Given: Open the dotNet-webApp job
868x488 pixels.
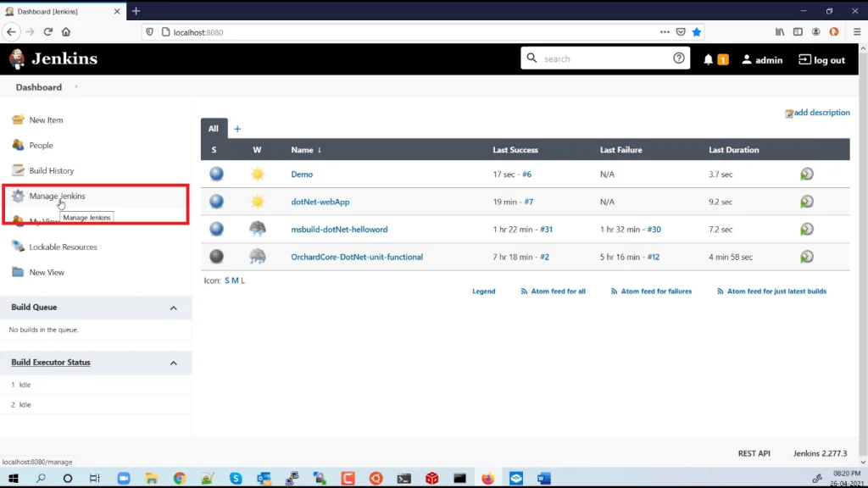Looking at the screenshot, I should pos(320,202).
